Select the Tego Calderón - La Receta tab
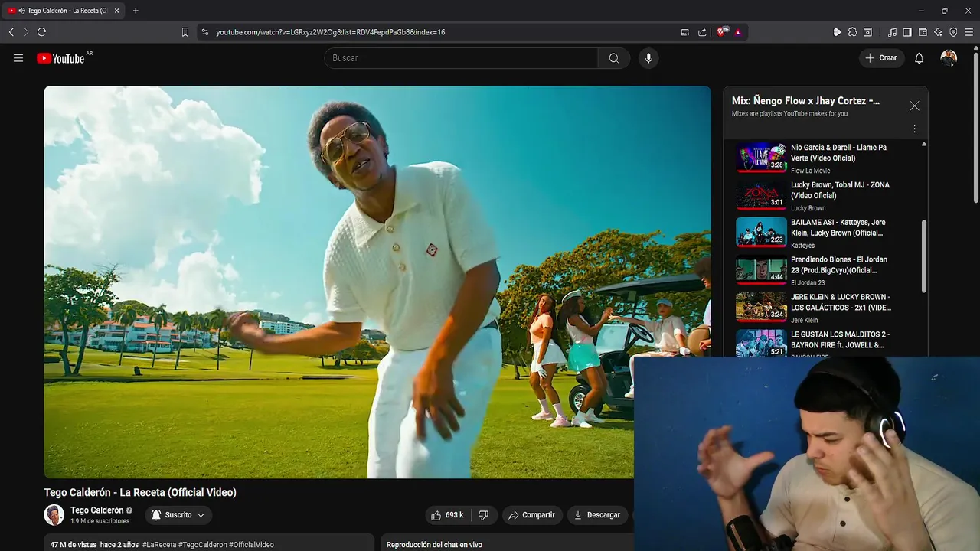Viewport: 980px width, 551px height. click(64, 11)
